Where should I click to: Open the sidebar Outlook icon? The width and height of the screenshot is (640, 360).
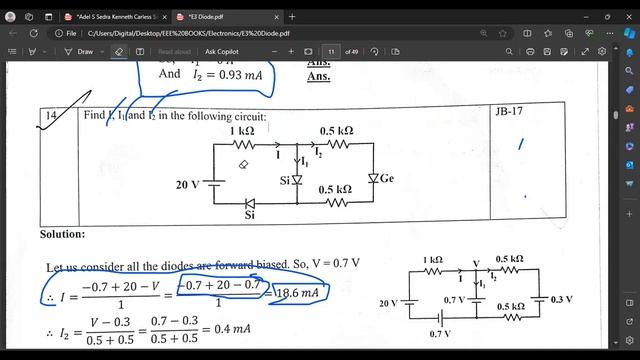pyautogui.click(x=629, y=165)
